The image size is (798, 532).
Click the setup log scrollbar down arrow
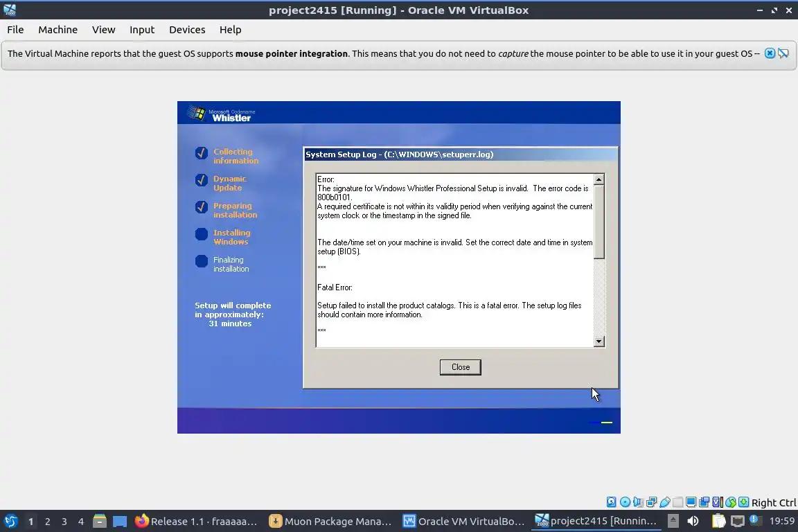tap(599, 342)
